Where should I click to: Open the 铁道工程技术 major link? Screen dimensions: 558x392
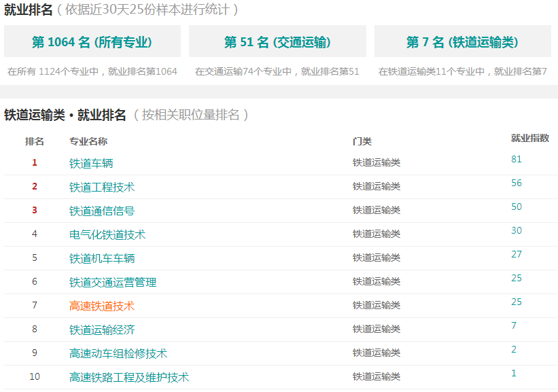pos(102,187)
